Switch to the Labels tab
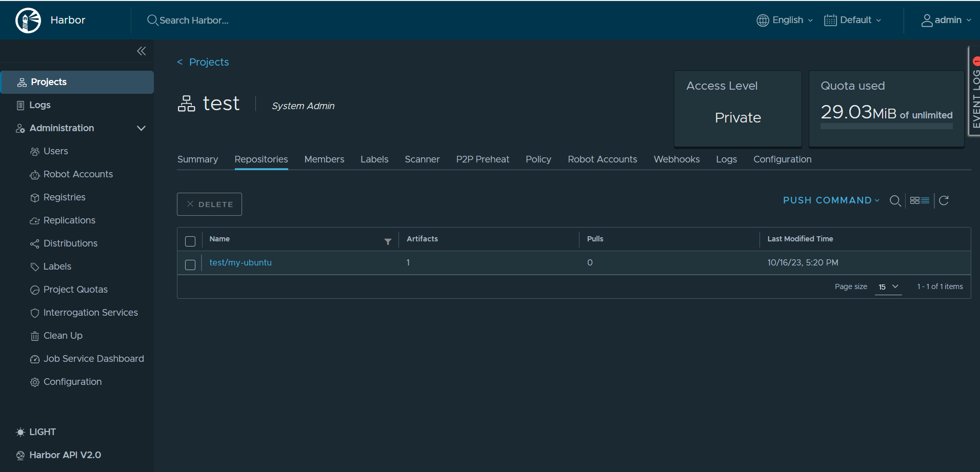Viewport: 980px width, 472px height. (374, 159)
